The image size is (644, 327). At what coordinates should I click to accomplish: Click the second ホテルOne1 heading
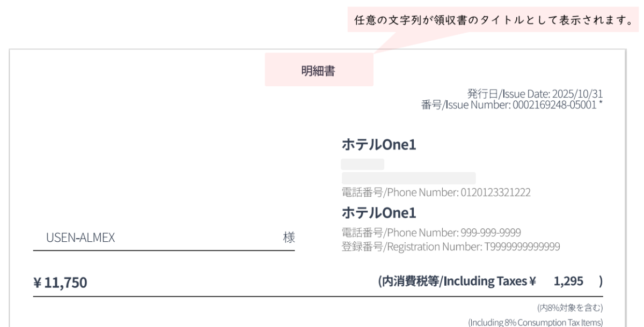pyautogui.click(x=379, y=213)
